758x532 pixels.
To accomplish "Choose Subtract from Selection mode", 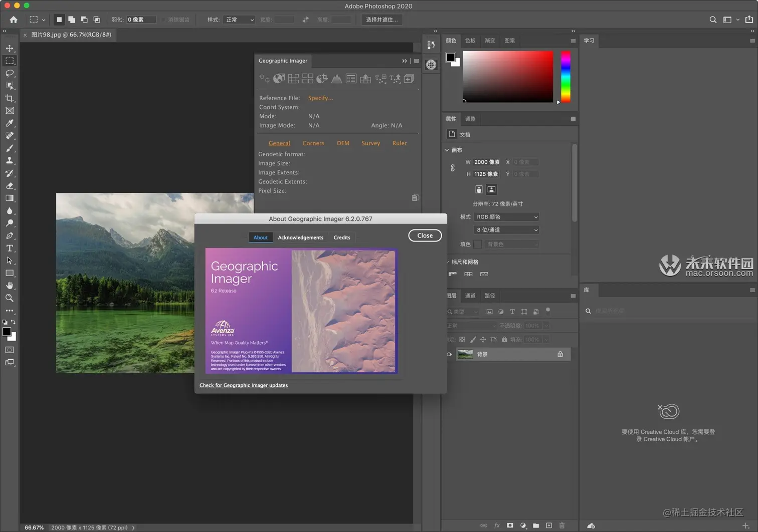I will 84,20.
